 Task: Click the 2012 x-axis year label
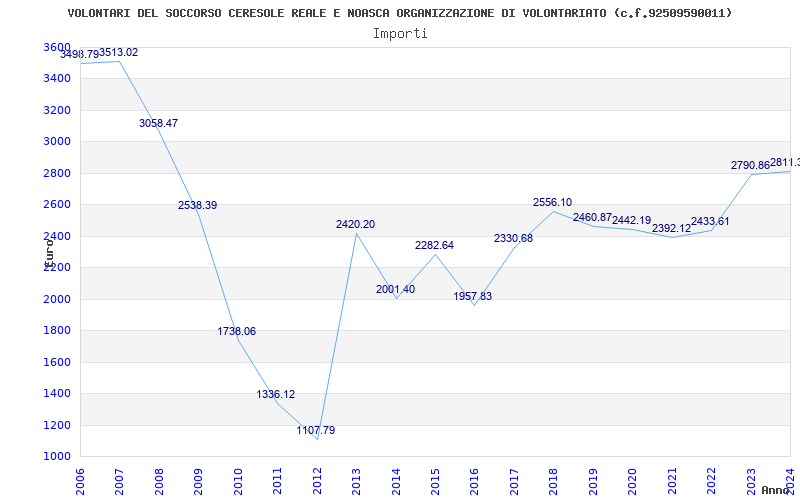(317, 482)
